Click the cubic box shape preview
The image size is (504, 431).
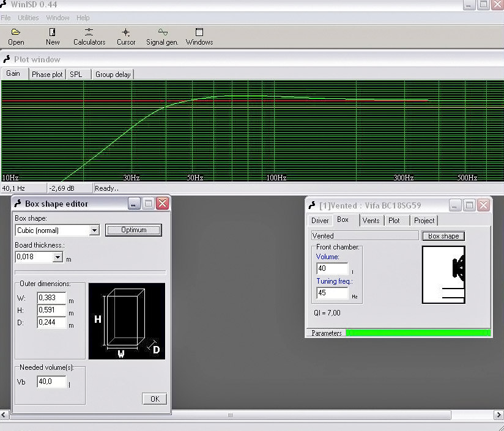click(127, 321)
